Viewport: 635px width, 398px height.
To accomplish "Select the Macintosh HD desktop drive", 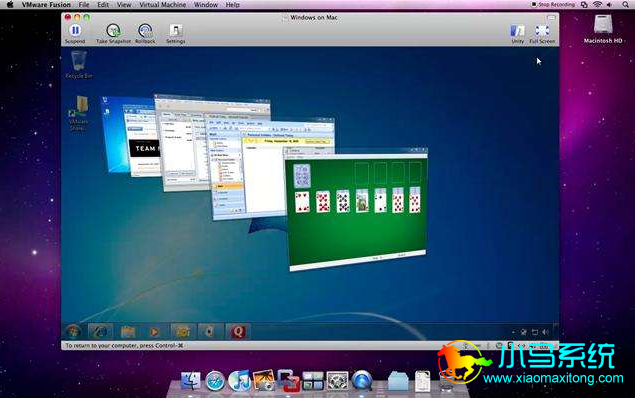I will [x=603, y=28].
